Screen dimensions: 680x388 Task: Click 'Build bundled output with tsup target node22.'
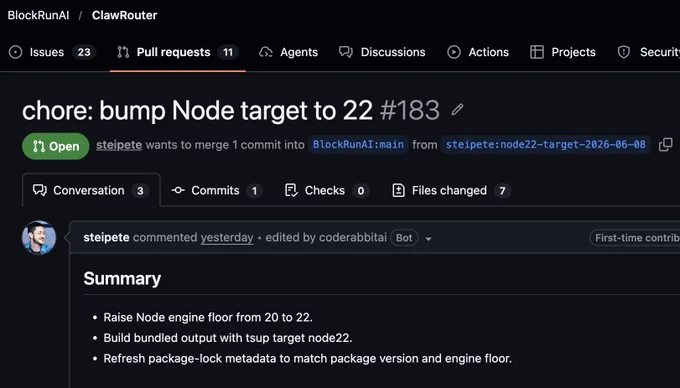[228, 338]
